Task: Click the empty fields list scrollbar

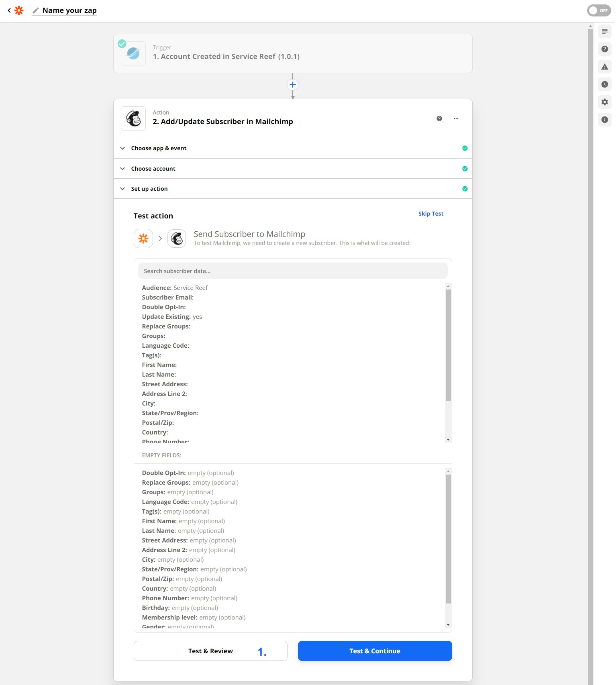Action: click(x=448, y=539)
